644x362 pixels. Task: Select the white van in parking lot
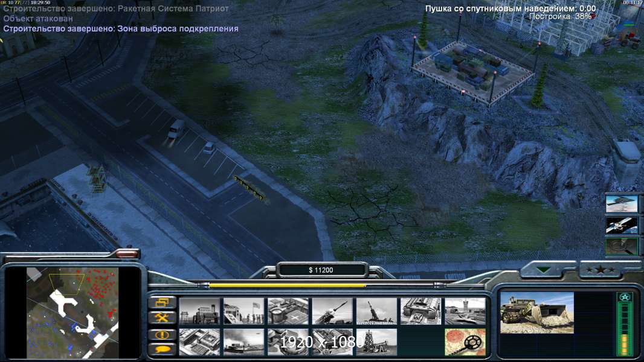pyautogui.click(x=176, y=129)
